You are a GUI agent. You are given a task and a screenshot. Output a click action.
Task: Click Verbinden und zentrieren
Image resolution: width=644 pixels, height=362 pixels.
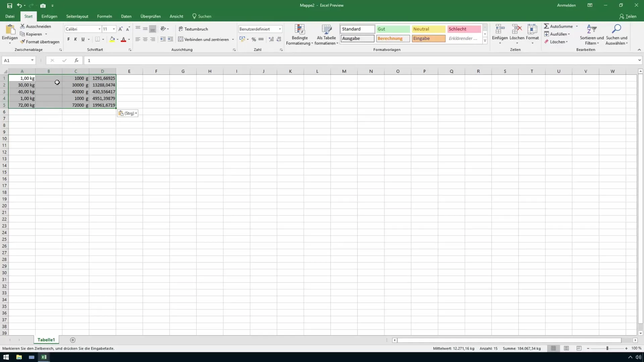click(x=203, y=39)
